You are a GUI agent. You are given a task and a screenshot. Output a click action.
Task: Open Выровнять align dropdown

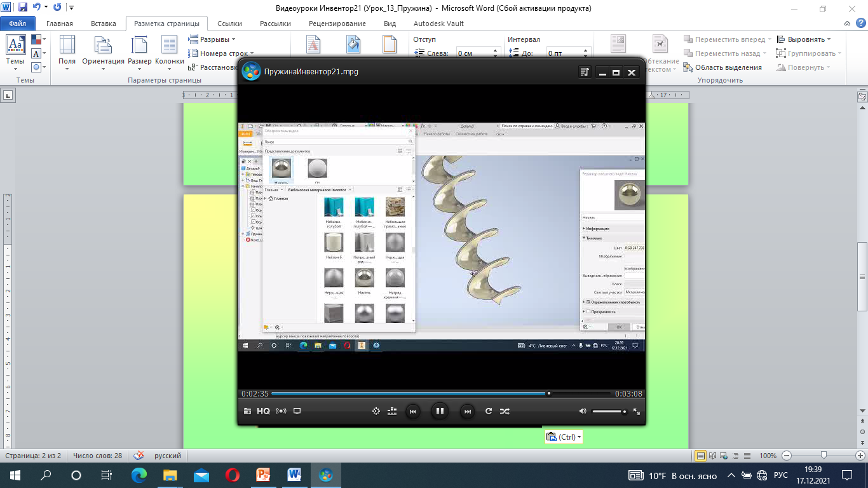(804, 39)
